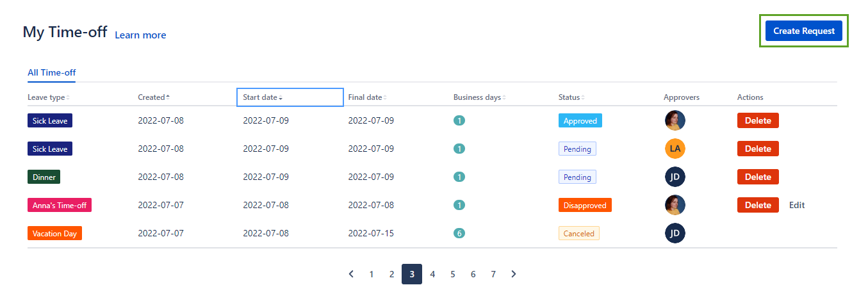The image size is (868, 301).
Task: Sort by Business days column
Action: 479,97
